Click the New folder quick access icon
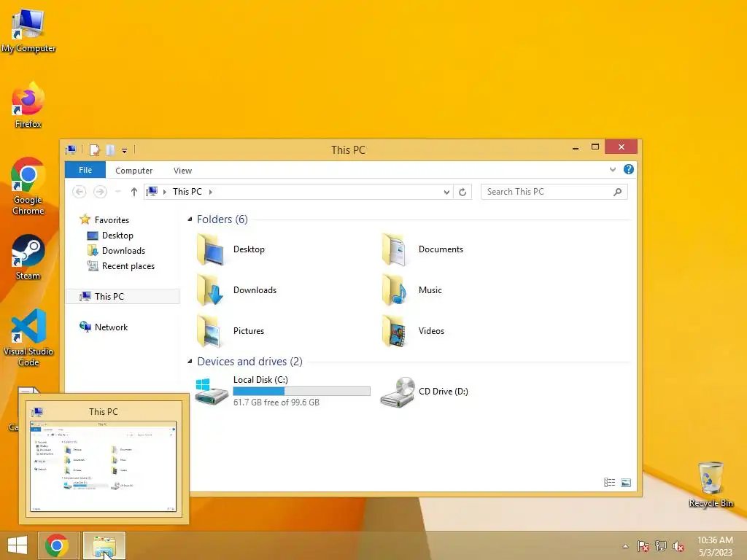The height and width of the screenshot is (560, 747). click(111, 150)
